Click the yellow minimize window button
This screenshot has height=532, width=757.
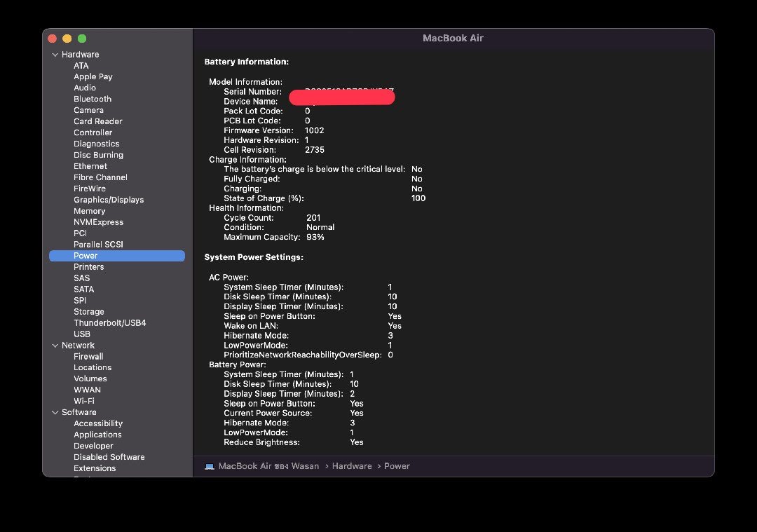[x=67, y=39]
